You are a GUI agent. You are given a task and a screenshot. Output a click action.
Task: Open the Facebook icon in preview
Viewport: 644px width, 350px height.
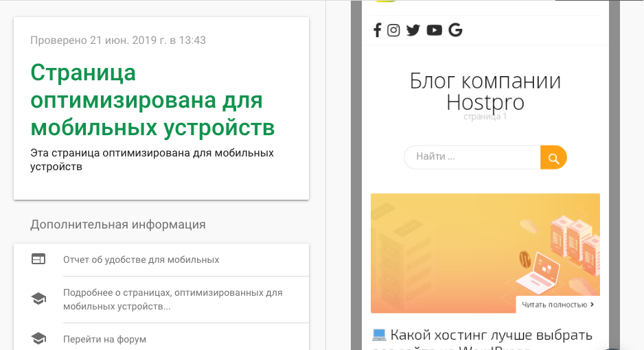(x=377, y=30)
